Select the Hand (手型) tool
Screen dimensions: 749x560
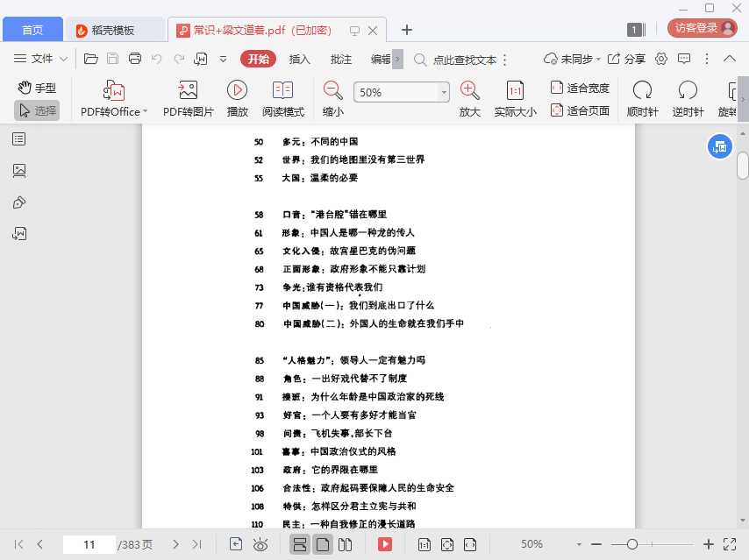click(37, 88)
